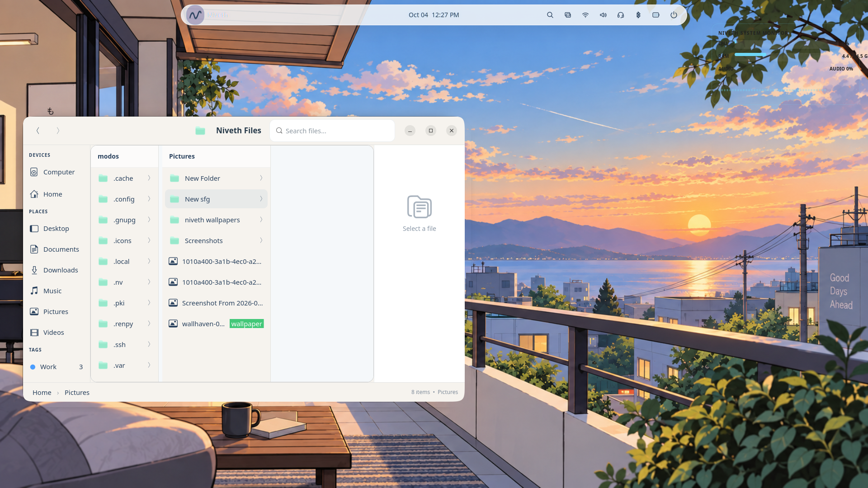868x488 pixels.
Task: Open Home in the sidebar
Action: [57, 194]
